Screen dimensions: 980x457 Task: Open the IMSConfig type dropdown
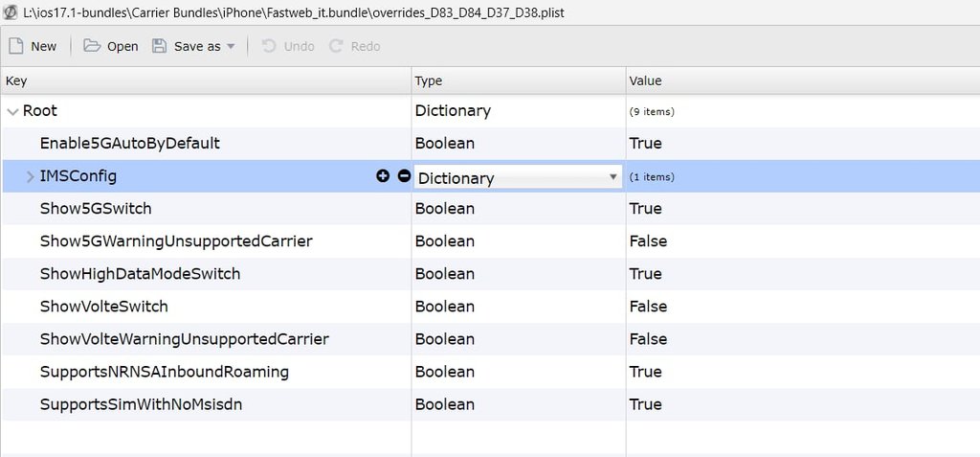[x=518, y=177]
